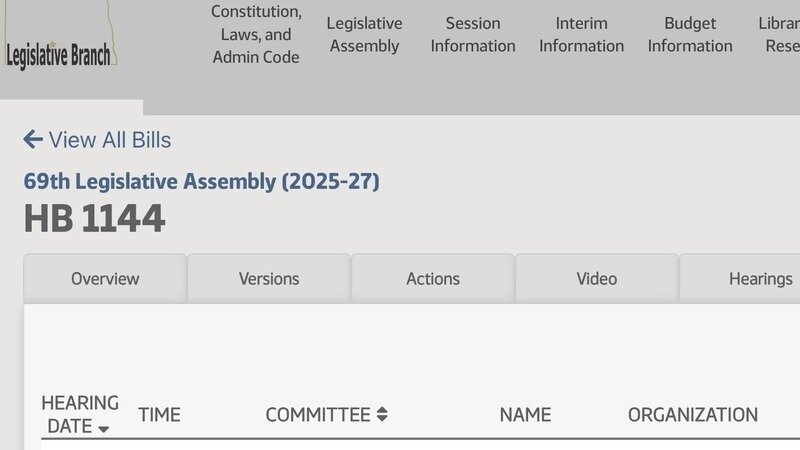Click the Committee column sort arrows icon
The height and width of the screenshot is (450, 800).
tap(382, 414)
